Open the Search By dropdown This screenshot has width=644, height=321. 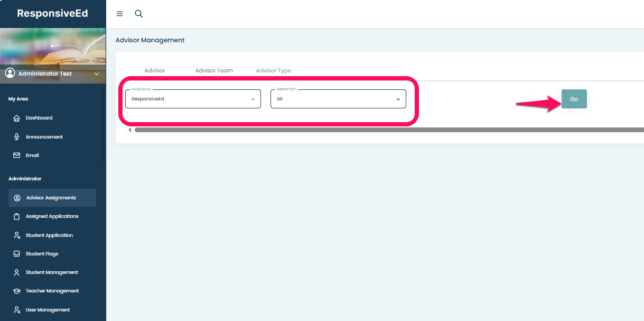[x=338, y=99]
